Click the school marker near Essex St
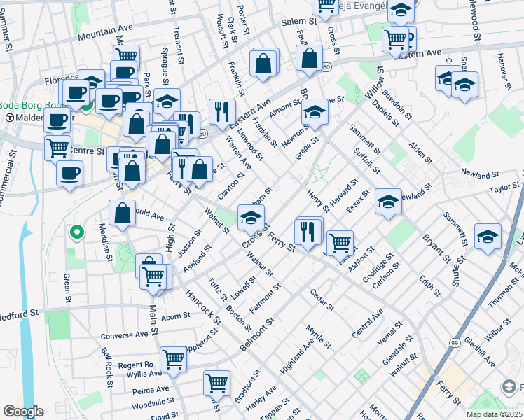Image resolution: width=524 pixels, height=420 pixels. pyautogui.click(x=388, y=202)
